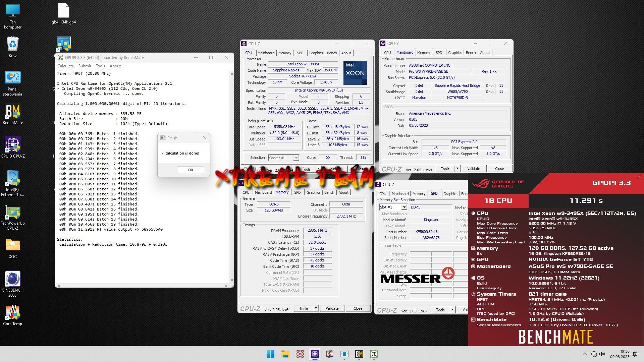
Task: Open Graphics tab in the SPD window
Action: (450, 194)
